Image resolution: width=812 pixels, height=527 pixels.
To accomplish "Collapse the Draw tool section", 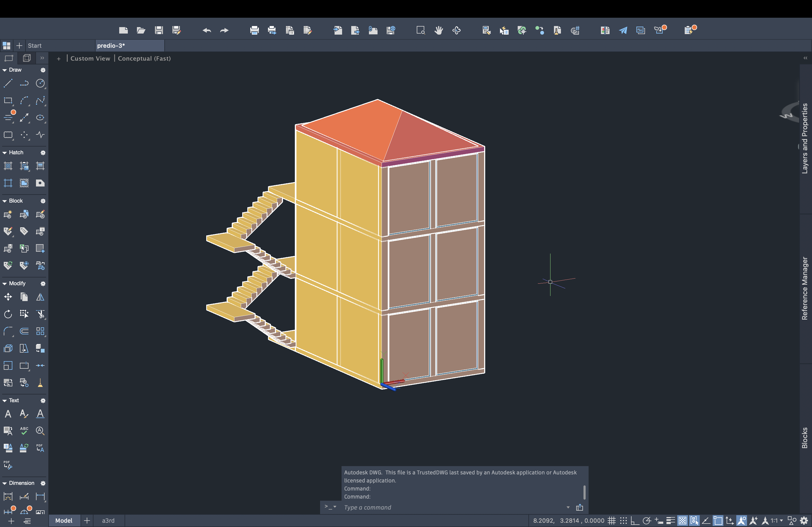I will [5, 70].
